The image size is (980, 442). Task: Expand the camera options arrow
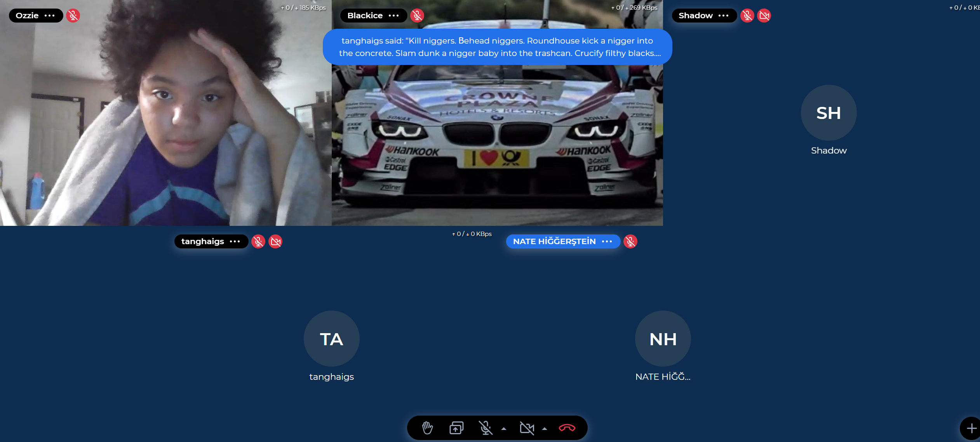point(545,429)
